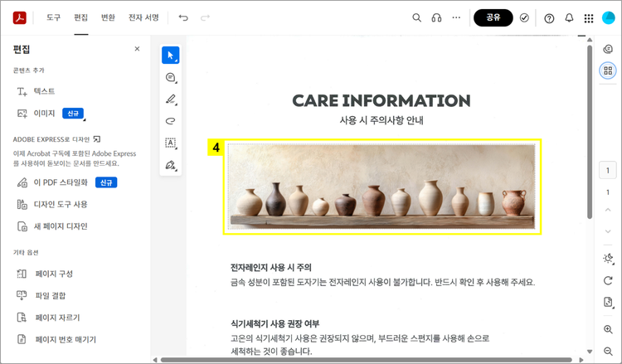Click the headphones read-aloud icon
This screenshot has width=622, height=364.
click(436, 18)
